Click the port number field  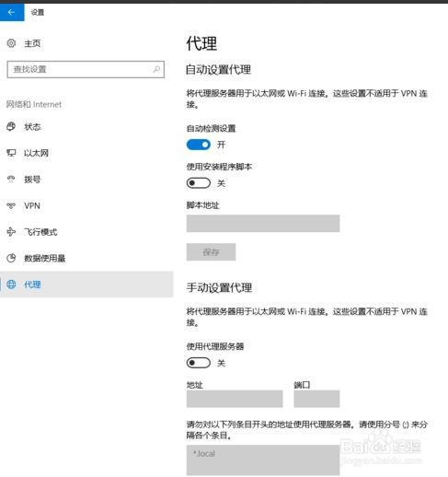(316, 399)
